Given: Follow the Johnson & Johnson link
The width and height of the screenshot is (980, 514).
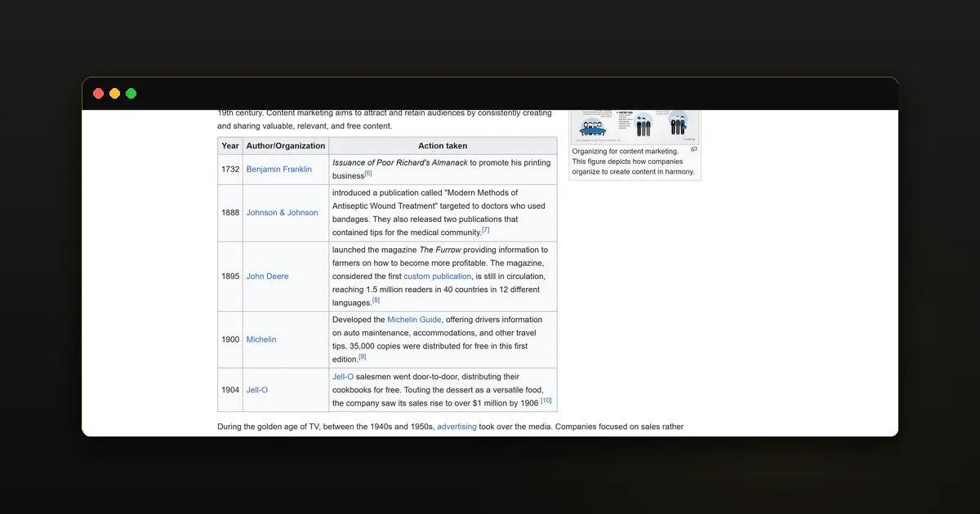Looking at the screenshot, I should (x=283, y=213).
